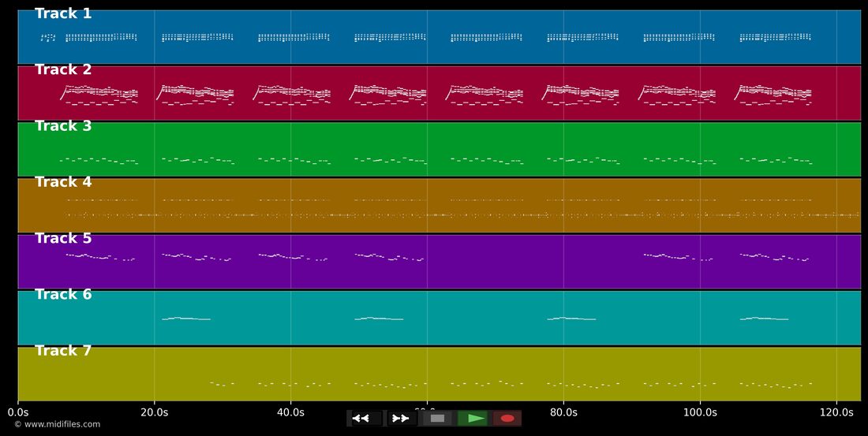The width and height of the screenshot is (868, 436).
Task: Select the Track 5 label
Action: tap(63, 238)
